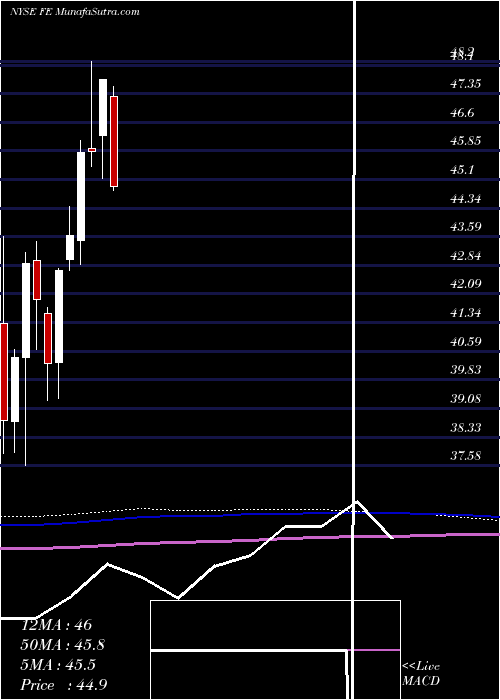Image resolution: width=500 pixels, height=700 pixels.
Task: Select the 39.08 price level label
Action: click(x=466, y=398)
